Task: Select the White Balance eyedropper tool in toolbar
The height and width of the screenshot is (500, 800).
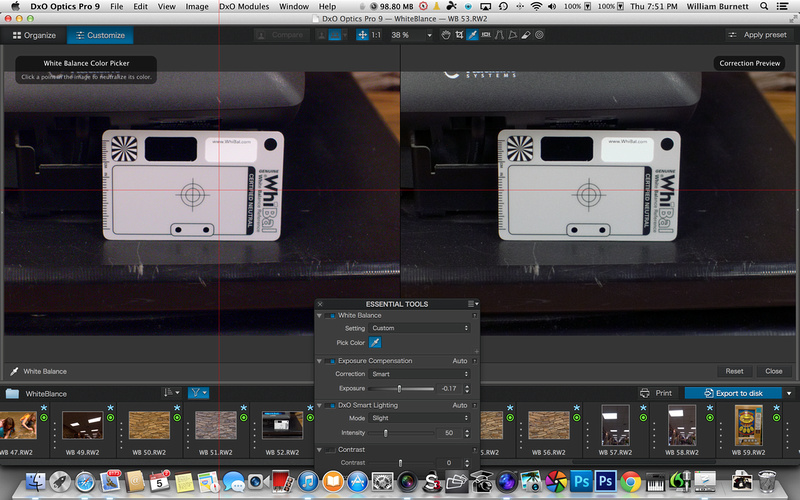Action: [472, 35]
